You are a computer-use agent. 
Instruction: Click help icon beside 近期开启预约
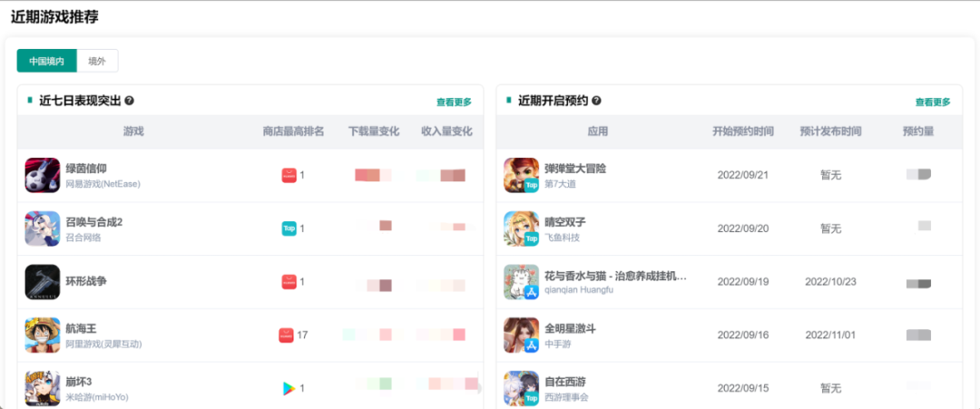click(596, 101)
